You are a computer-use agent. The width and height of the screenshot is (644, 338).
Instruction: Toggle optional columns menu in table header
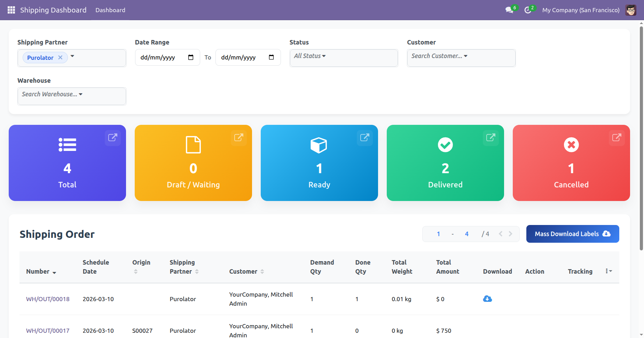click(x=608, y=271)
